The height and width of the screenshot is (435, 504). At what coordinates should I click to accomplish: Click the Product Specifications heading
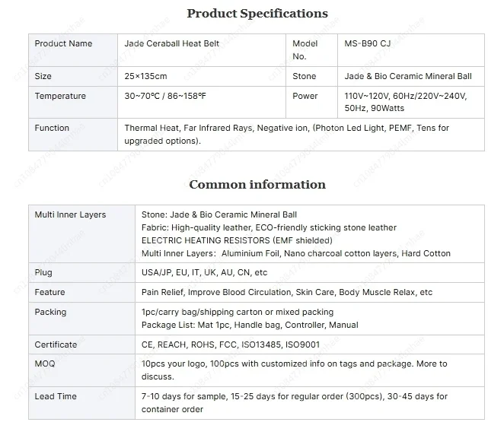(257, 14)
